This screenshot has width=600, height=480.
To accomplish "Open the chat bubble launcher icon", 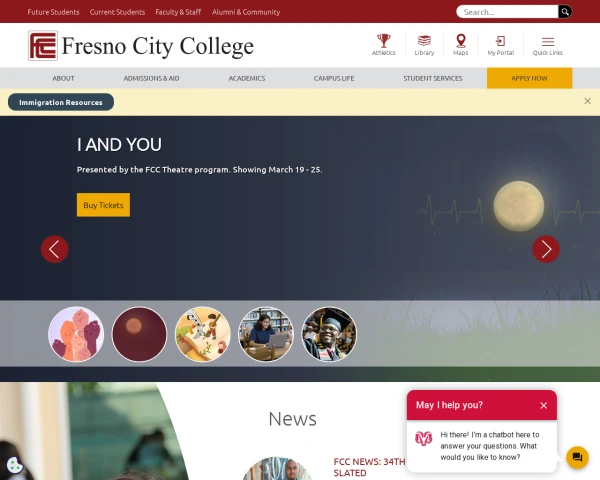I will coord(577,457).
